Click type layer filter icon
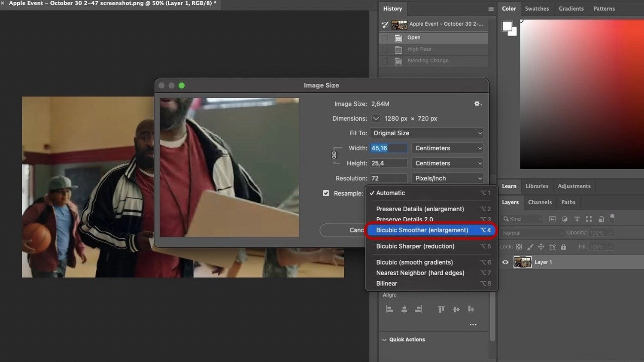 tap(577, 219)
